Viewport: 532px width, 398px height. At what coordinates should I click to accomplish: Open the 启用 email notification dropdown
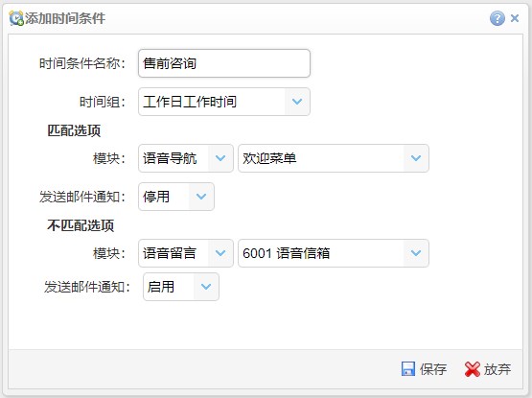(206, 287)
